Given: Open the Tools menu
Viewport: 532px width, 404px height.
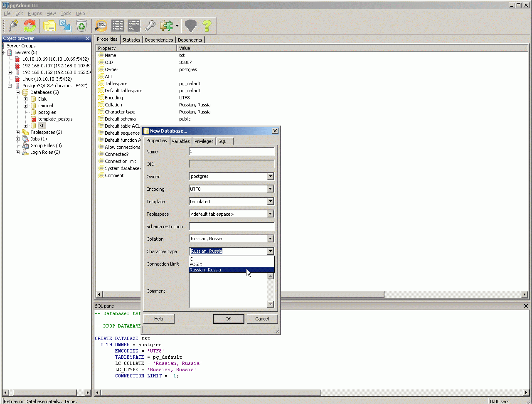Looking at the screenshot, I should pos(66,13).
